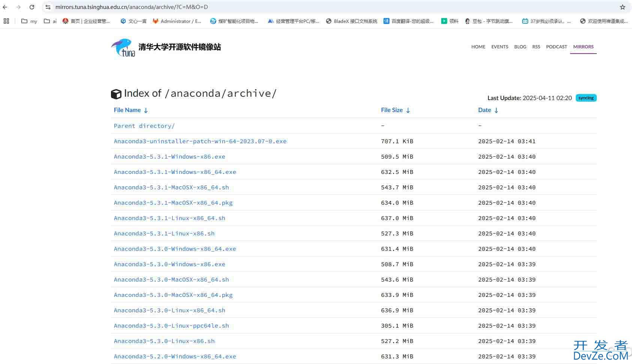Click the box icon beside Index of
The height and width of the screenshot is (364, 632).
click(x=116, y=94)
